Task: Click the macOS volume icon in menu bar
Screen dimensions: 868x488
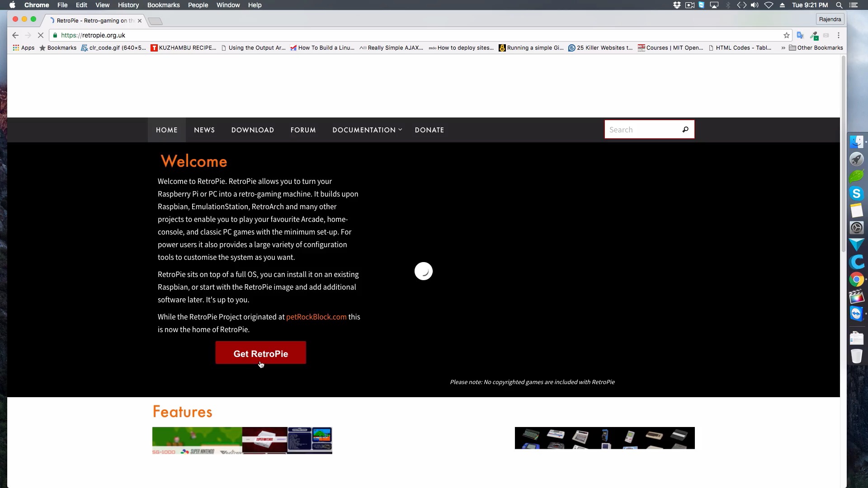Action: pyautogui.click(x=754, y=5)
